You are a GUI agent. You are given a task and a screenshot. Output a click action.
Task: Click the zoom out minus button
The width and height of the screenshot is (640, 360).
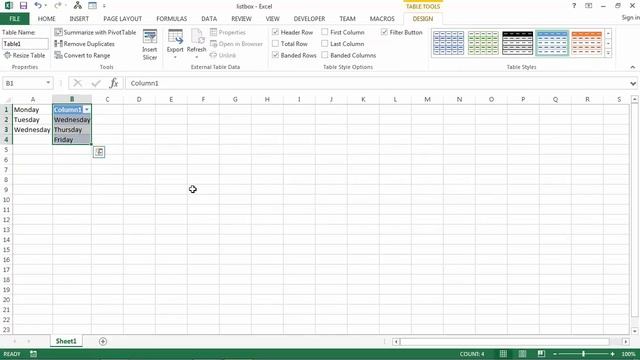tap(555, 354)
